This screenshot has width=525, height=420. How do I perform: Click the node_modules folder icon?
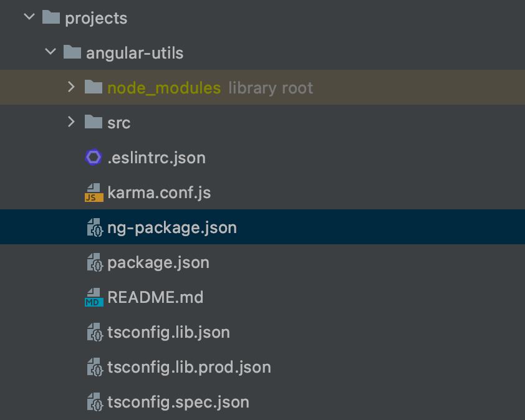pos(94,87)
